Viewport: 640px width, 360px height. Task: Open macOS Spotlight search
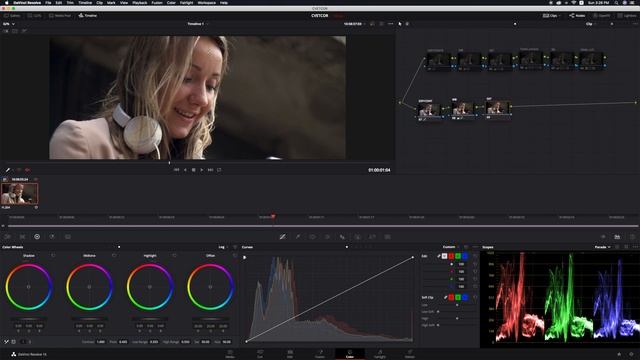tap(616, 2)
